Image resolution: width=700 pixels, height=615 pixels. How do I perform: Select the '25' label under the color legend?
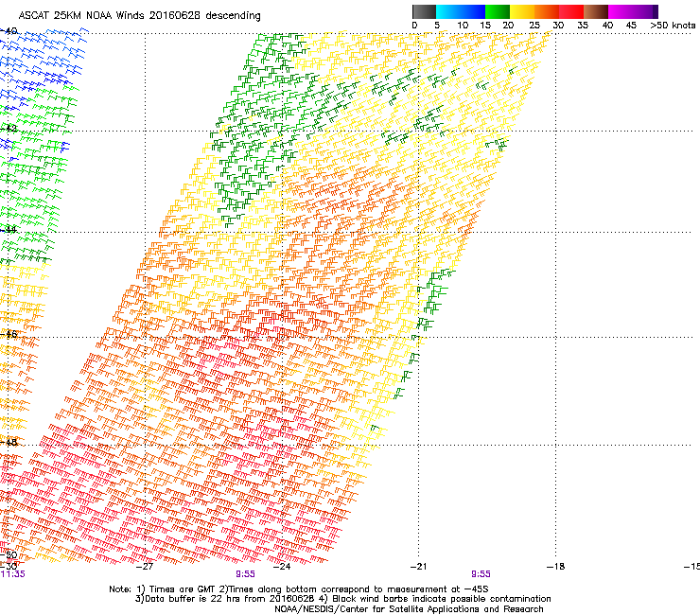coord(534,26)
